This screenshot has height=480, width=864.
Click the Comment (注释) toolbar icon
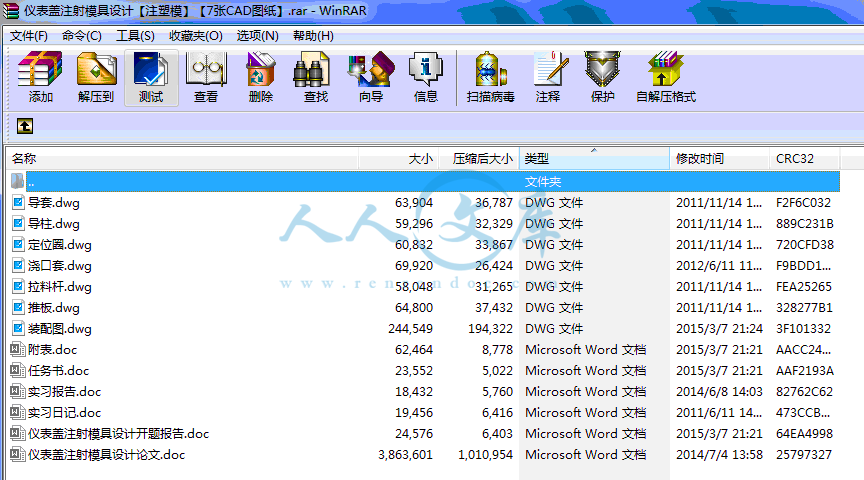click(549, 69)
